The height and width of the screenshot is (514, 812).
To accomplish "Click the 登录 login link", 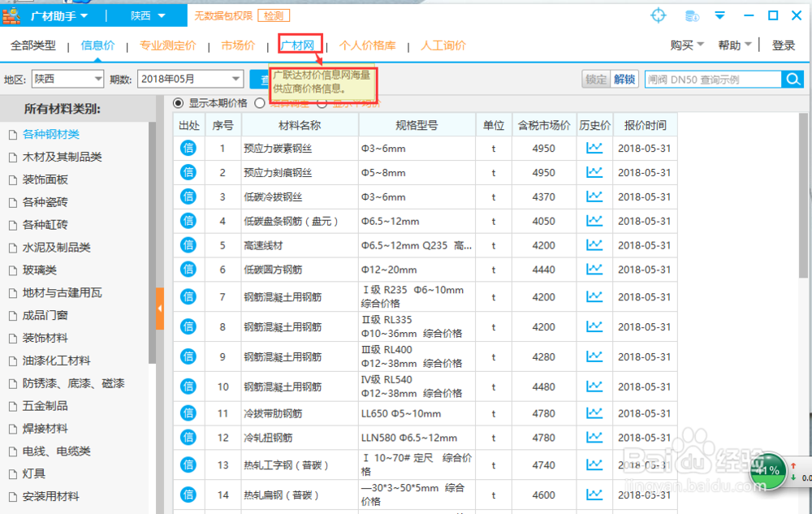I will (784, 45).
